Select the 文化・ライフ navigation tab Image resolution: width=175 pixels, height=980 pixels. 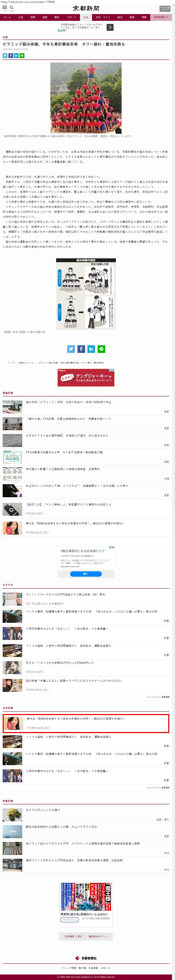[103, 17]
